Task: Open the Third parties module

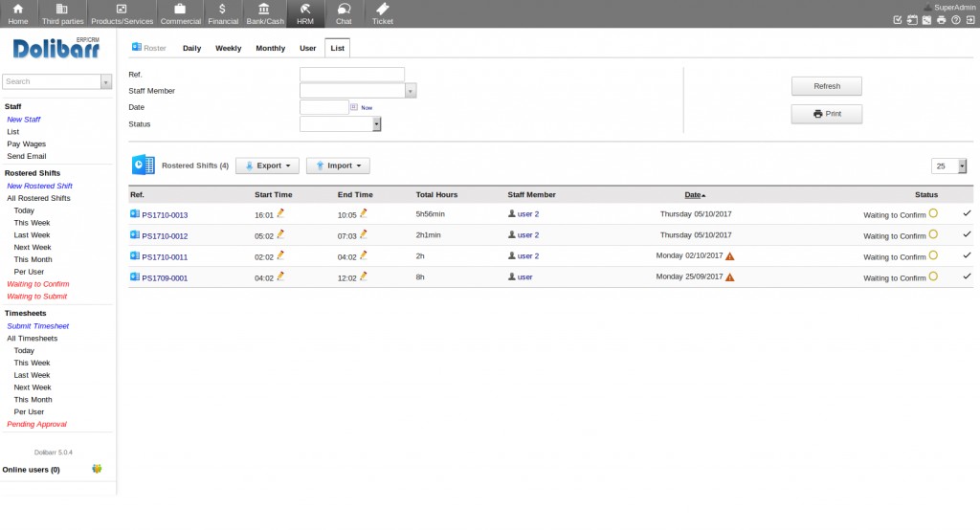Action: point(62,13)
